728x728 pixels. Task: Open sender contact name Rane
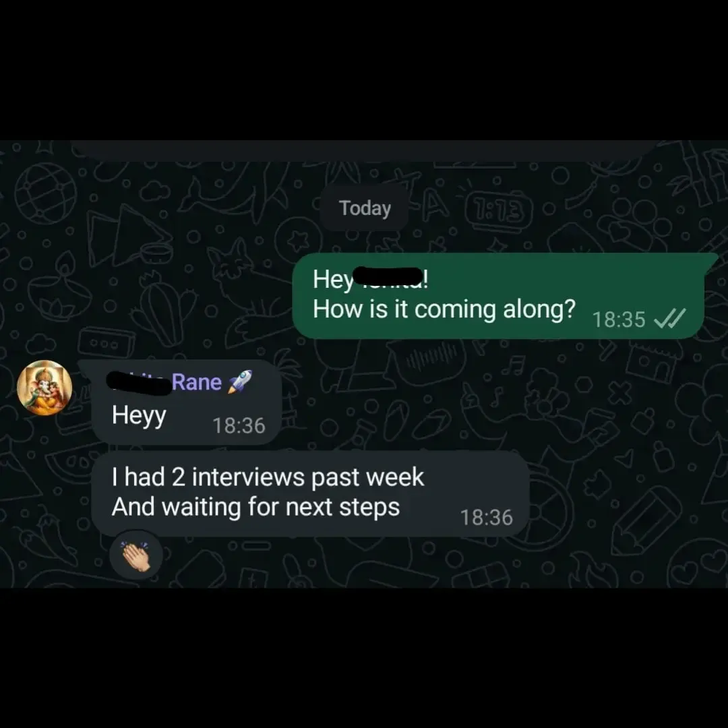coord(196,382)
